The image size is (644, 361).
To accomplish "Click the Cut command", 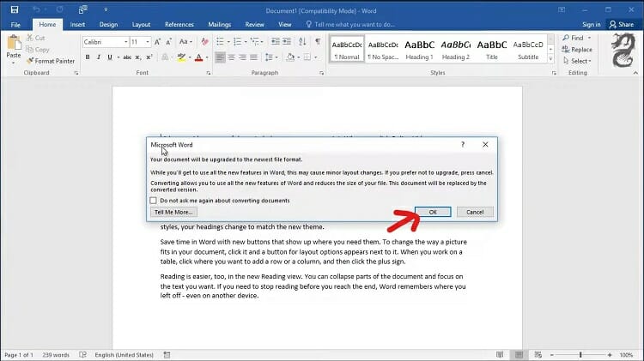I will pyautogui.click(x=36, y=38).
